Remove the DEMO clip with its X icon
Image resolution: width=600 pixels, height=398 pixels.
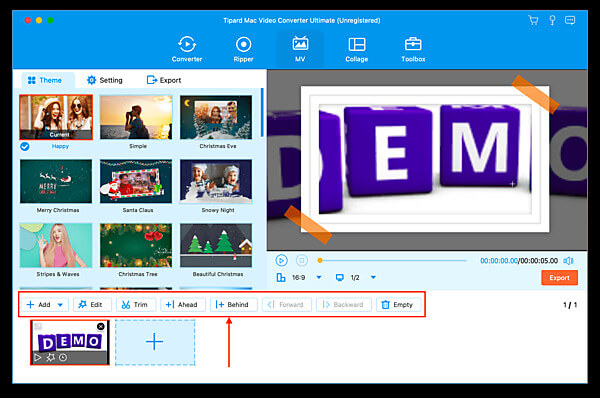pyautogui.click(x=101, y=326)
